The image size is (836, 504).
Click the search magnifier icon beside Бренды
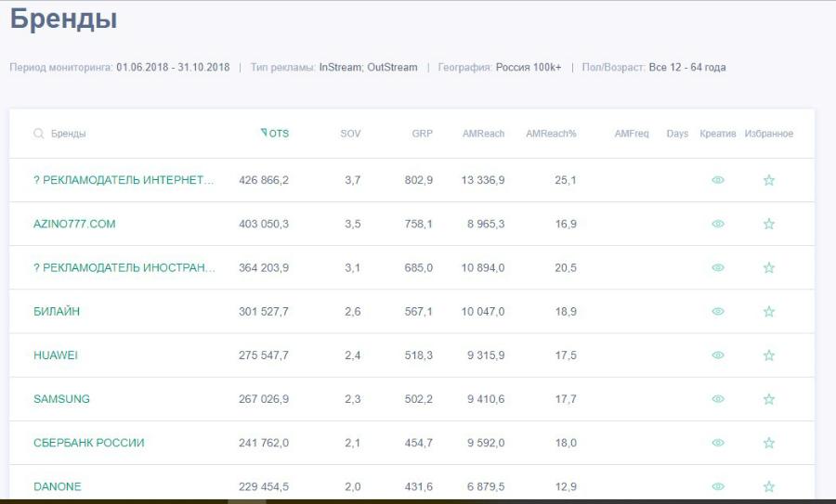point(39,134)
